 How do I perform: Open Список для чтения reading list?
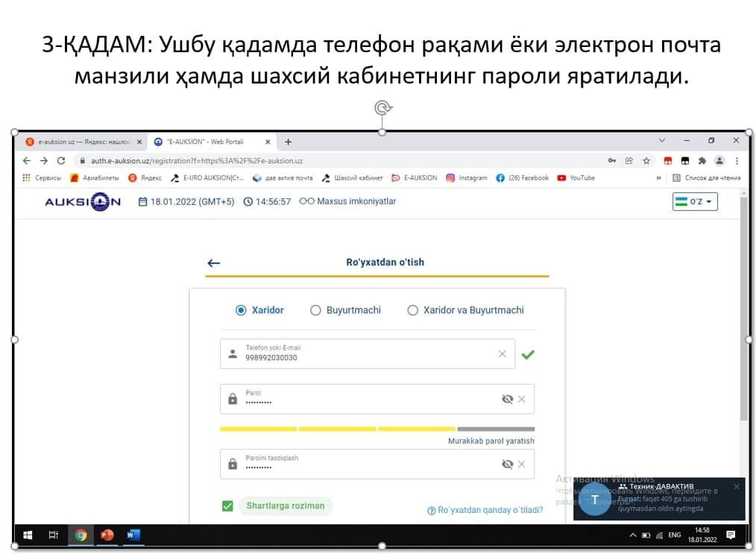point(707,178)
